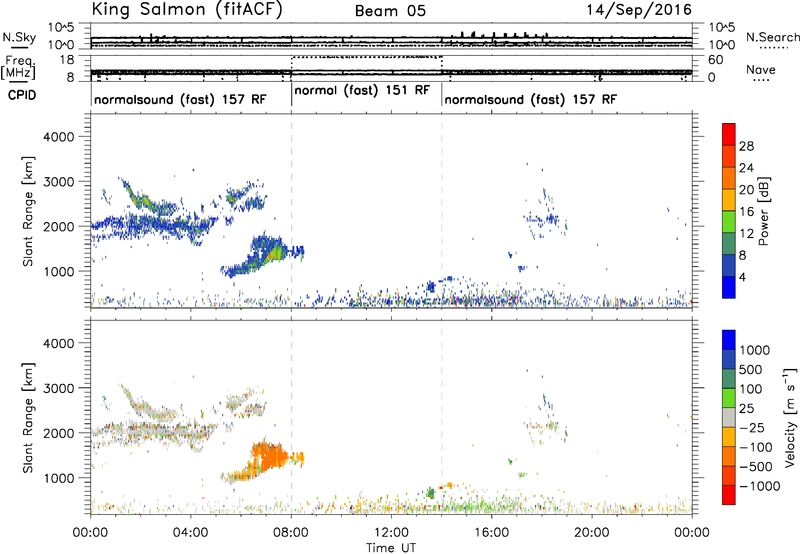This screenshot has width=800, height=554.
Task: Click the 'Power [dB]' colorbar label
Action: [x=763, y=211]
